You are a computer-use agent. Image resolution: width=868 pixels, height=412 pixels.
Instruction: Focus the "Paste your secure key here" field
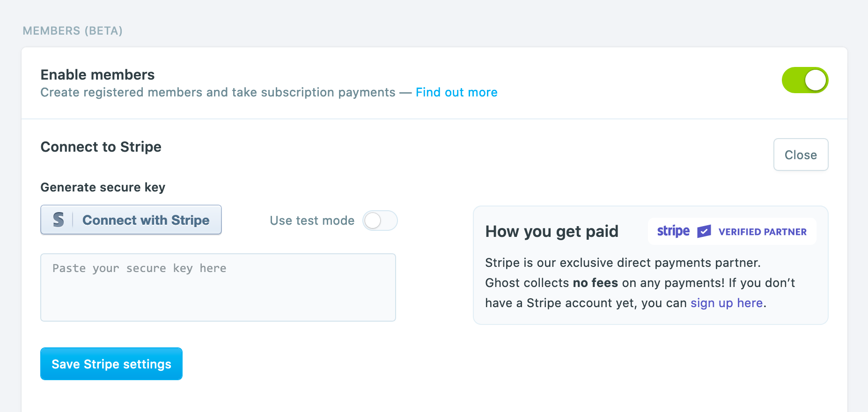(218, 287)
